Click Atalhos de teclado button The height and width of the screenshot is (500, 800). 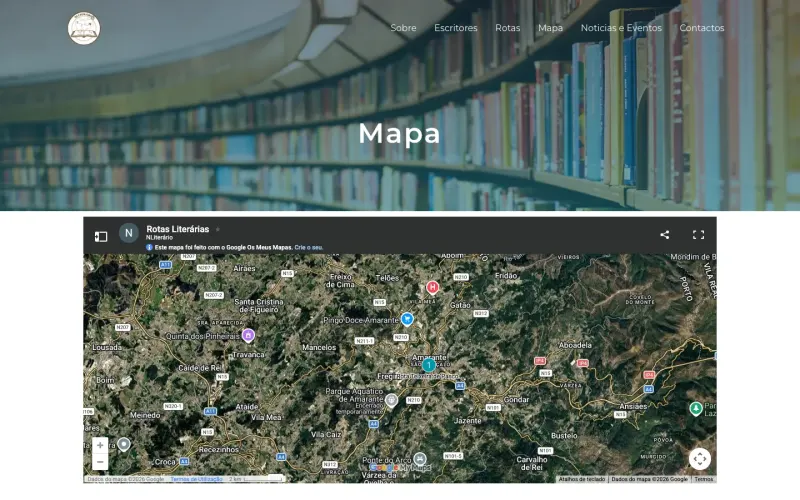582,479
